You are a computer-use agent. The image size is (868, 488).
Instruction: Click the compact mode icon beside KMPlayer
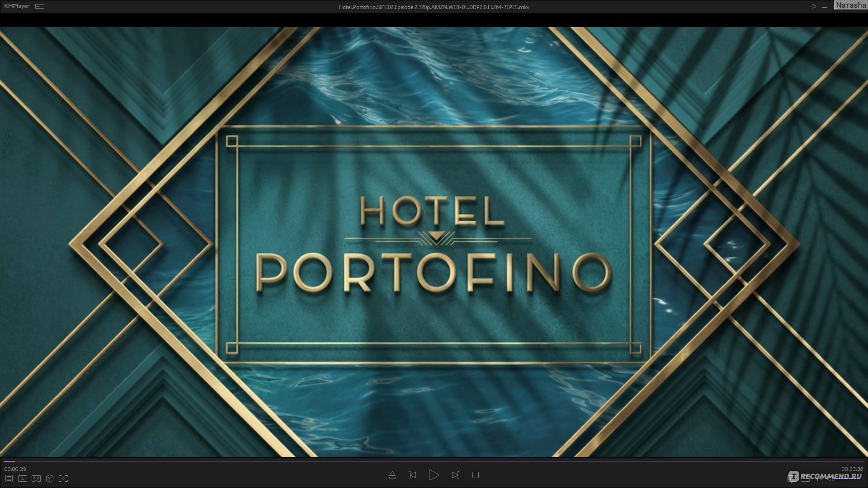click(x=40, y=6)
